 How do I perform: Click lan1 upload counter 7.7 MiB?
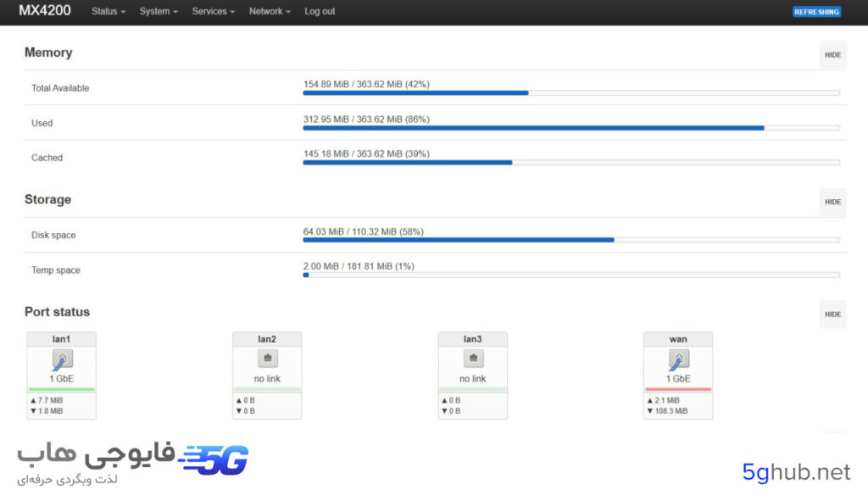click(47, 400)
